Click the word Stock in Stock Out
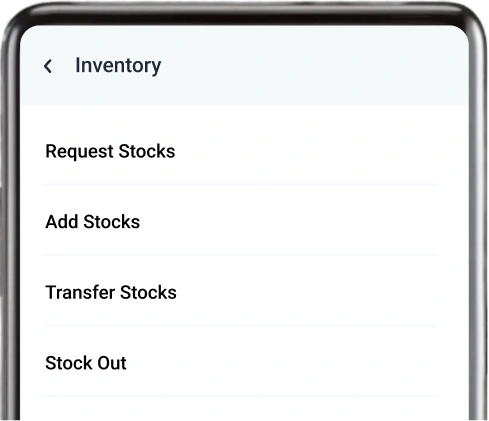489x421 pixels. (x=69, y=363)
